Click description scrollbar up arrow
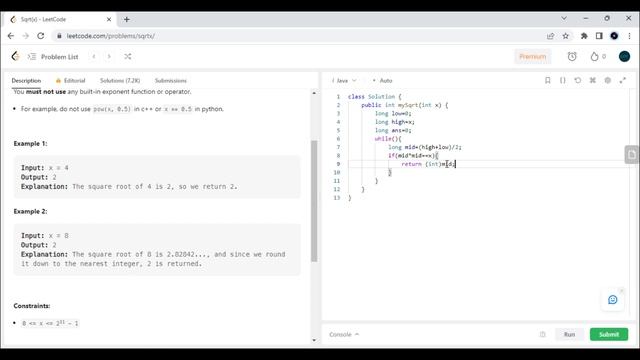Image resolution: width=640 pixels, height=360 pixels. pyautogui.click(x=314, y=93)
